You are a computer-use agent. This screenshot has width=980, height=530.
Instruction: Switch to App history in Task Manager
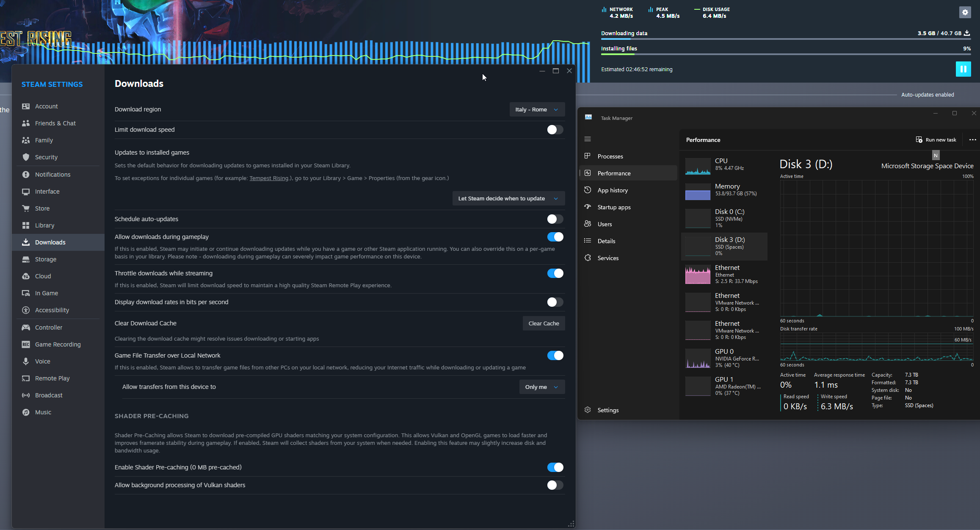click(x=612, y=190)
